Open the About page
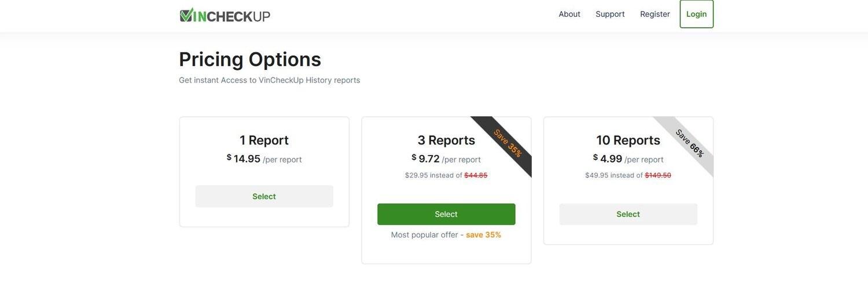 pos(569,14)
